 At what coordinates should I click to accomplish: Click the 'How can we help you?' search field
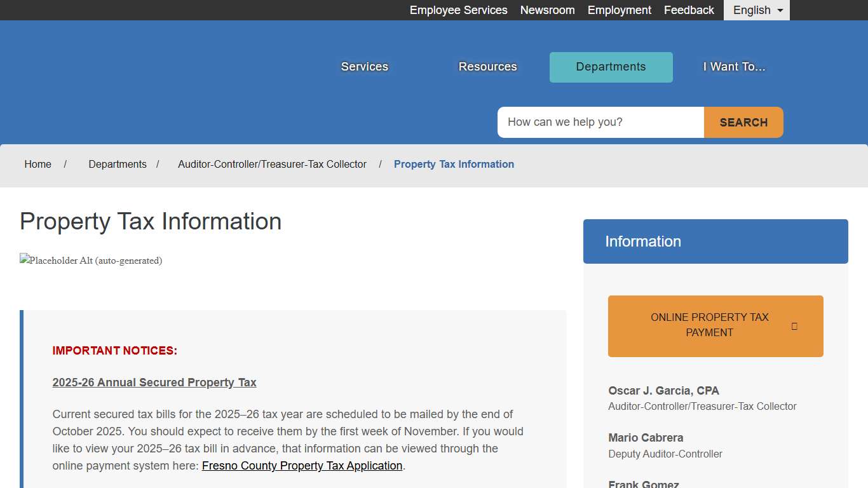click(x=600, y=122)
